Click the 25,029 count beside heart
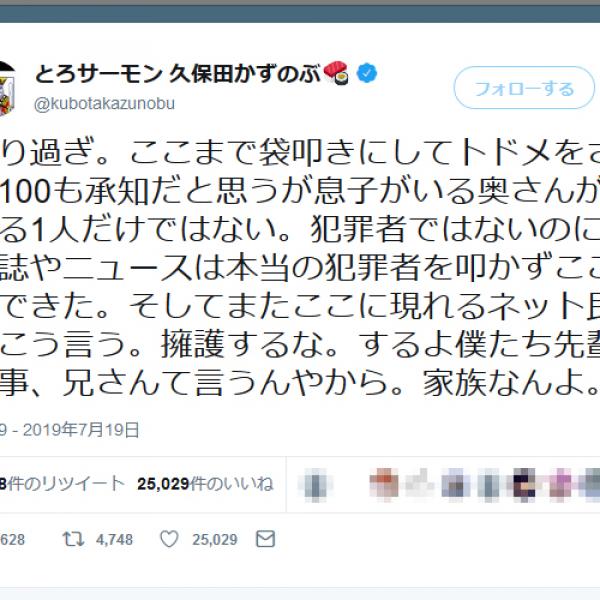This screenshot has height=600, width=600. pyautogui.click(x=215, y=540)
